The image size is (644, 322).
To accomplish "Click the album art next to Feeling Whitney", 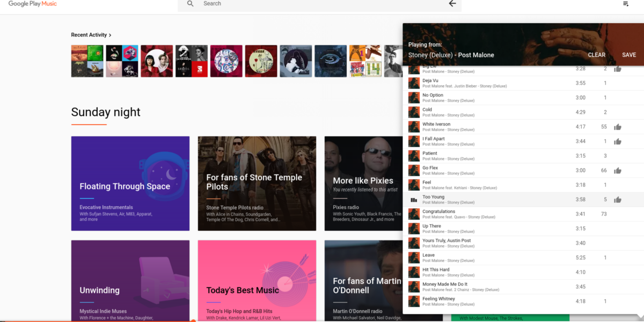I will [x=414, y=301].
